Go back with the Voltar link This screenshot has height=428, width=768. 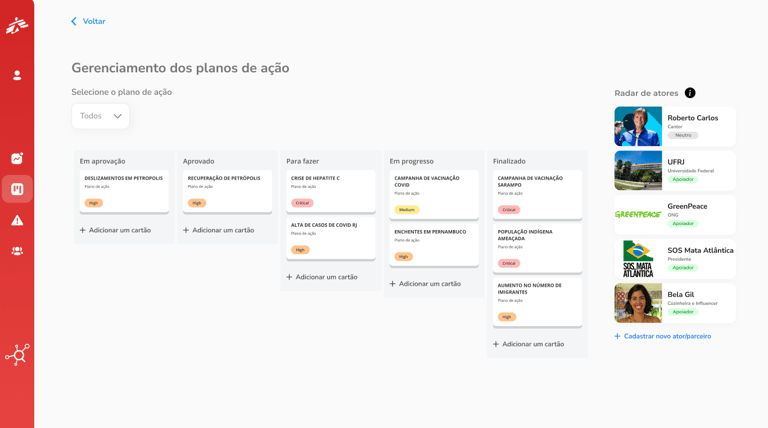pyautogui.click(x=88, y=21)
